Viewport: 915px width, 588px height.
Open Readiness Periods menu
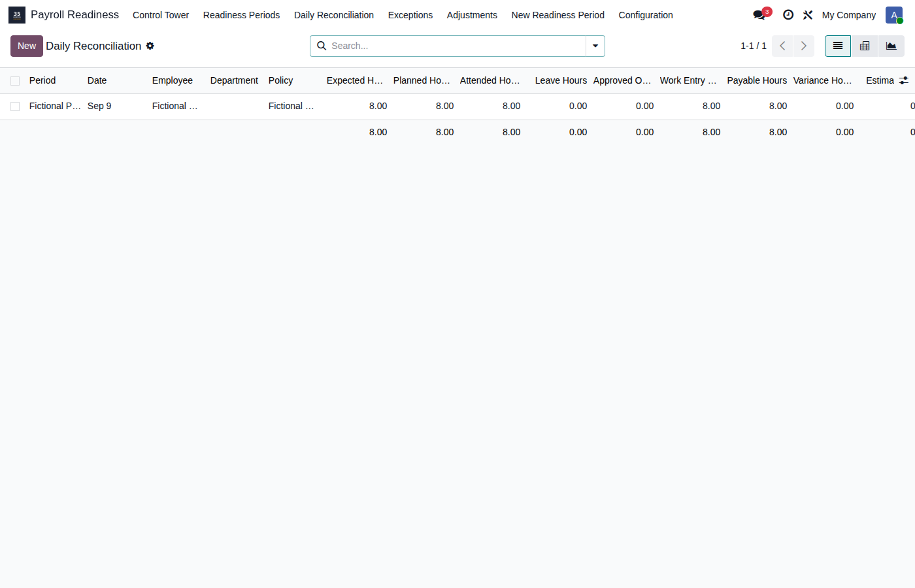pyautogui.click(x=241, y=15)
